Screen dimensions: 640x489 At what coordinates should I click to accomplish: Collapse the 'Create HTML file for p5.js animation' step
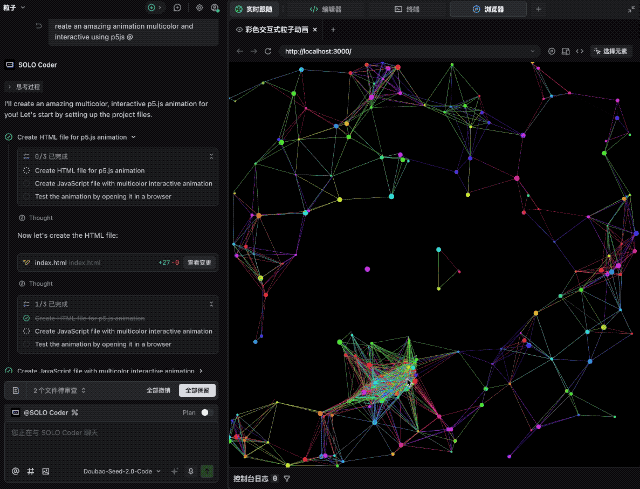[134, 137]
